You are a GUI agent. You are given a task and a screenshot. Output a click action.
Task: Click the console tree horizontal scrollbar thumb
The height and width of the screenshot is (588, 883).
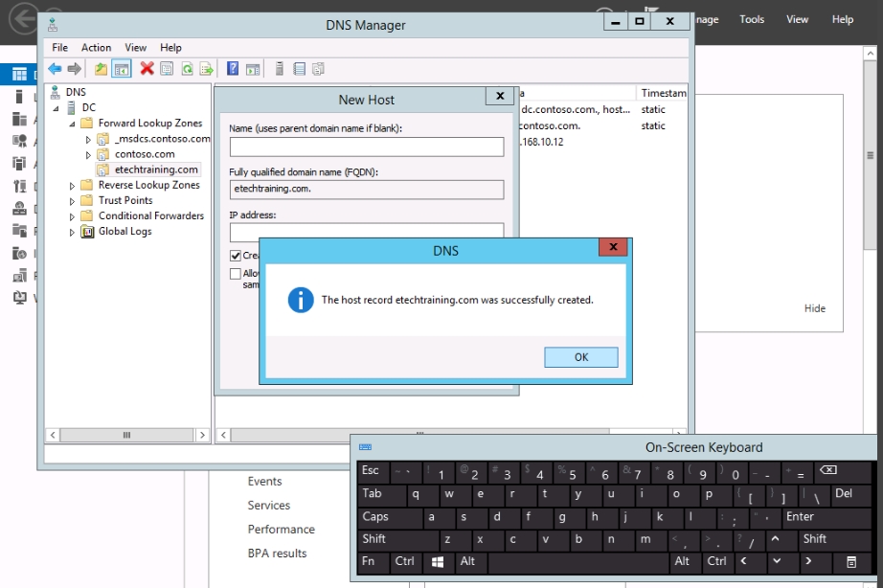tap(126, 435)
